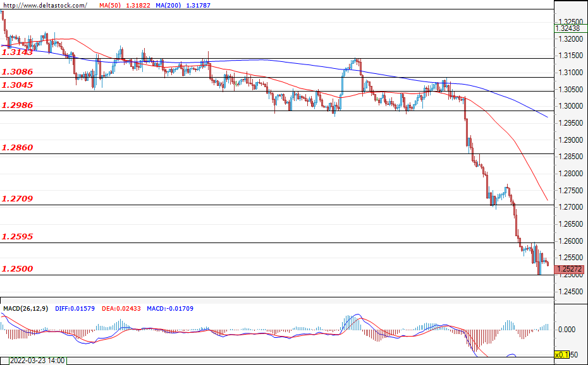The image size is (588, 365).
Task: Click the deltastock.com URL text
Action: tap(45, 5)
